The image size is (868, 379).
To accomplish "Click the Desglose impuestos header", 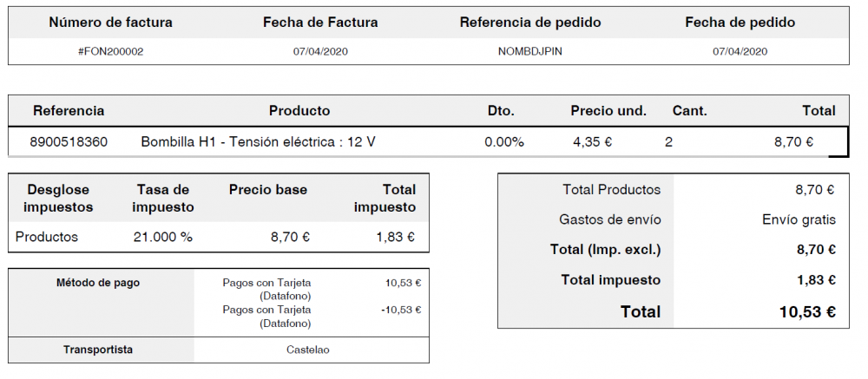I will 58,199.
